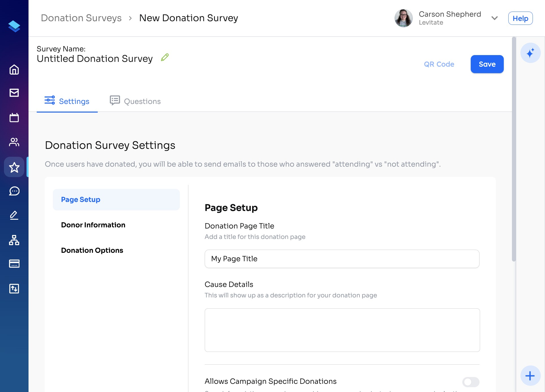This screenshot has height=392, width=545.
Task: Go back to Donation Surveys breadcrumb
Action: coord(81,18)
